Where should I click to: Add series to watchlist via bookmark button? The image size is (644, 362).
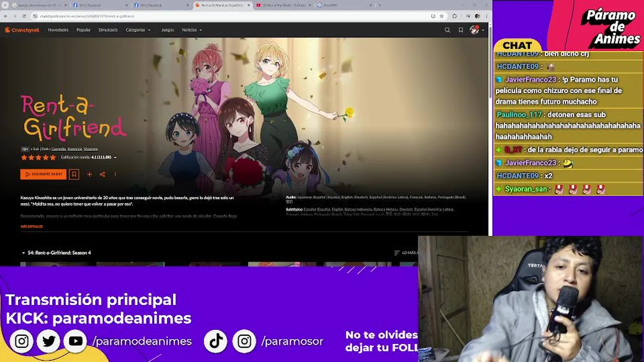74,174
